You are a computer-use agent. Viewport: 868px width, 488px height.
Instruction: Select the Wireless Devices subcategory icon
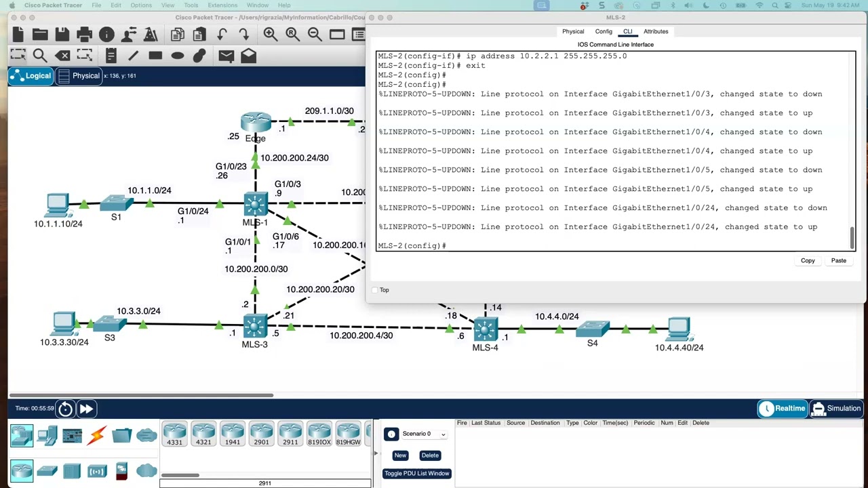(97, 470)
